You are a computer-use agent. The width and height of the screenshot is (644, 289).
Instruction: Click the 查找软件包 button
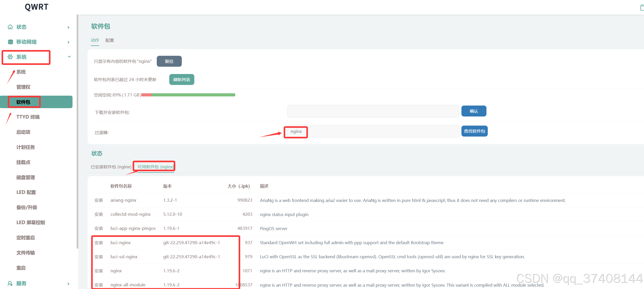[474, 131]
